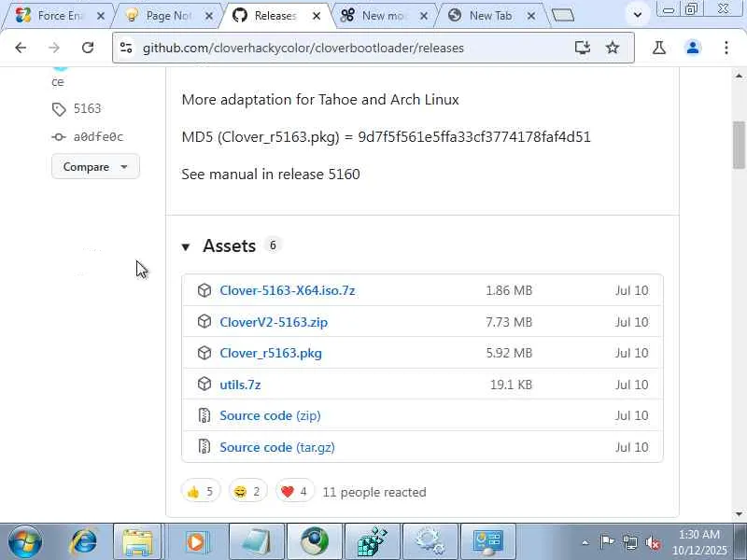Open Windows Explorer folder from taskbar
Screen dimensions: 747x560
[137, 542]
